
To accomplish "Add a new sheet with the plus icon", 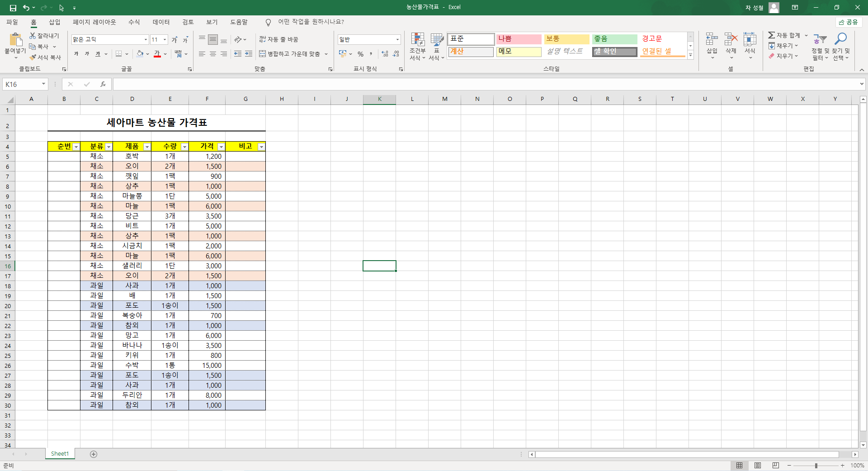I will pyautogui.click(x=94, y=454).
